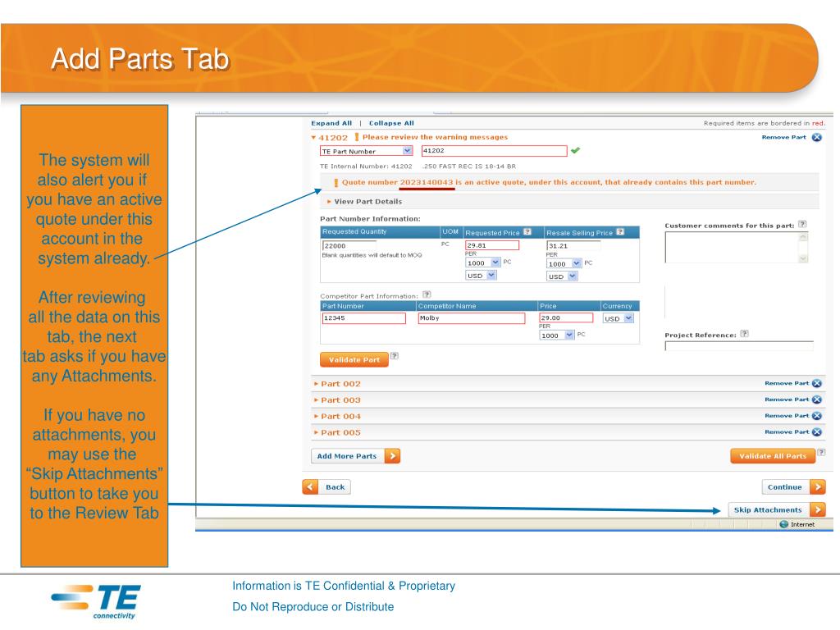Click the green validation checkmark icon
840x630 pixels.
point(575,151)
